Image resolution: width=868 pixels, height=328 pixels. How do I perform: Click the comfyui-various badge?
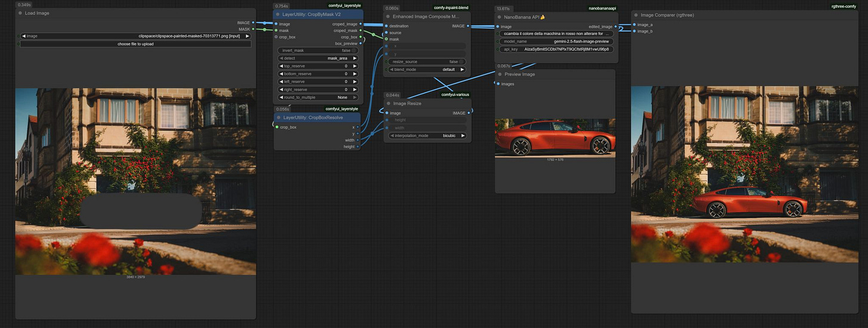455,95
